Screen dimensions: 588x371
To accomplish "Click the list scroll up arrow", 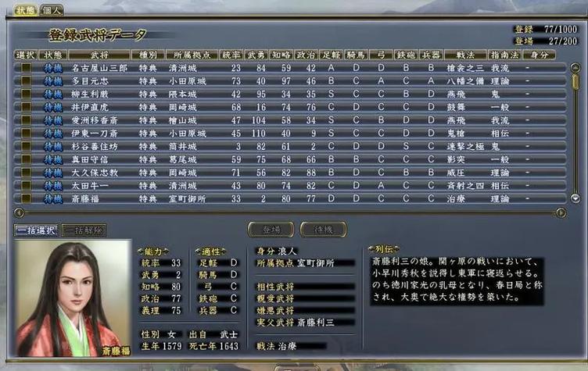I will click(x=575, y=68).
